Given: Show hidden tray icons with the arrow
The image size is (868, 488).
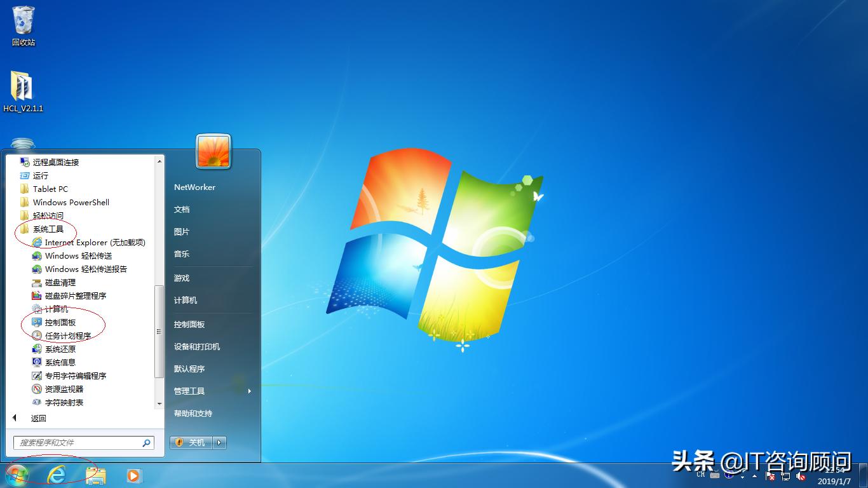Looking at the screenshot, I should click(x=754, y=476).
